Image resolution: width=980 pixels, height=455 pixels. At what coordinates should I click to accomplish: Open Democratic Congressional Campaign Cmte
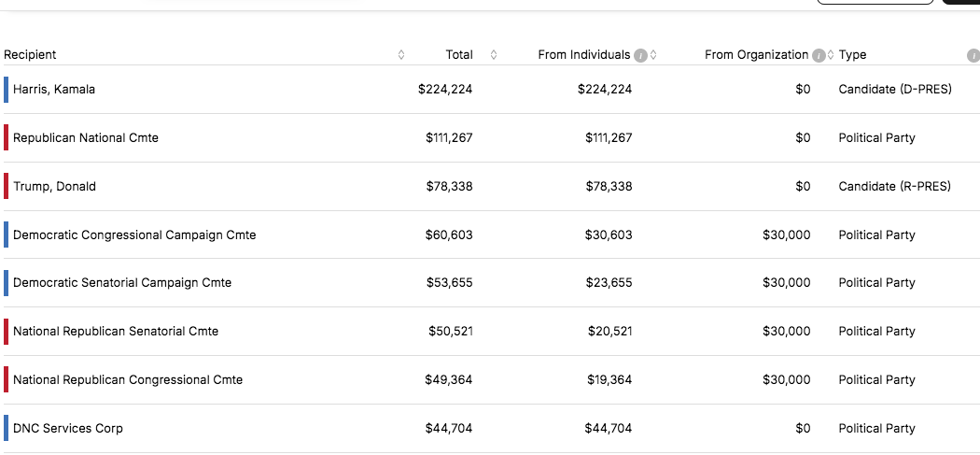pyautogui.click(x=134, y=235)
